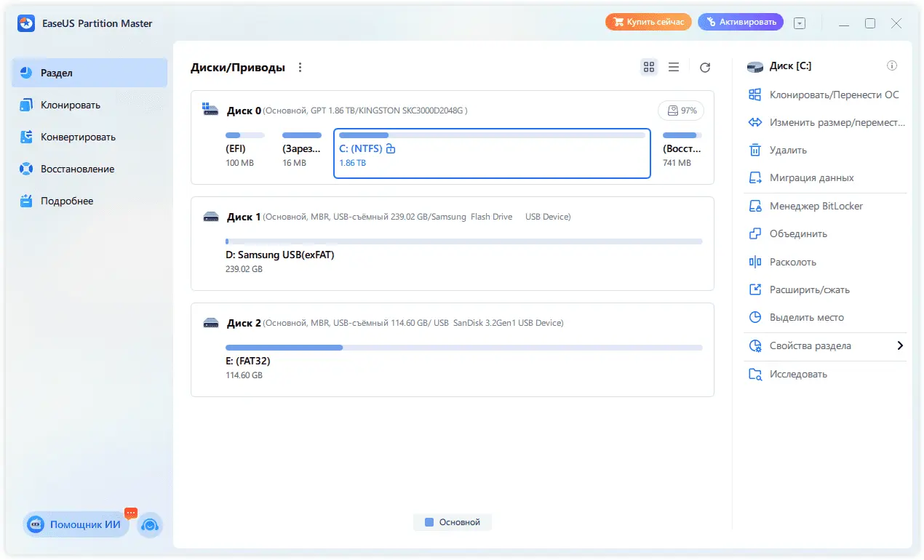Open the Конвертировать sidebar section
Screen dimensions: 924x560
[89, 137]
